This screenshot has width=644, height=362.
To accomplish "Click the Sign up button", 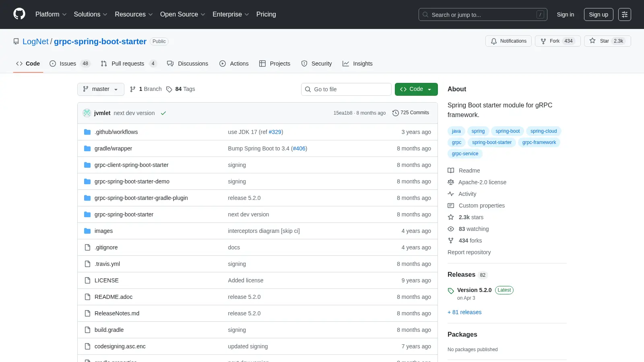I will (x=599, y=14).
